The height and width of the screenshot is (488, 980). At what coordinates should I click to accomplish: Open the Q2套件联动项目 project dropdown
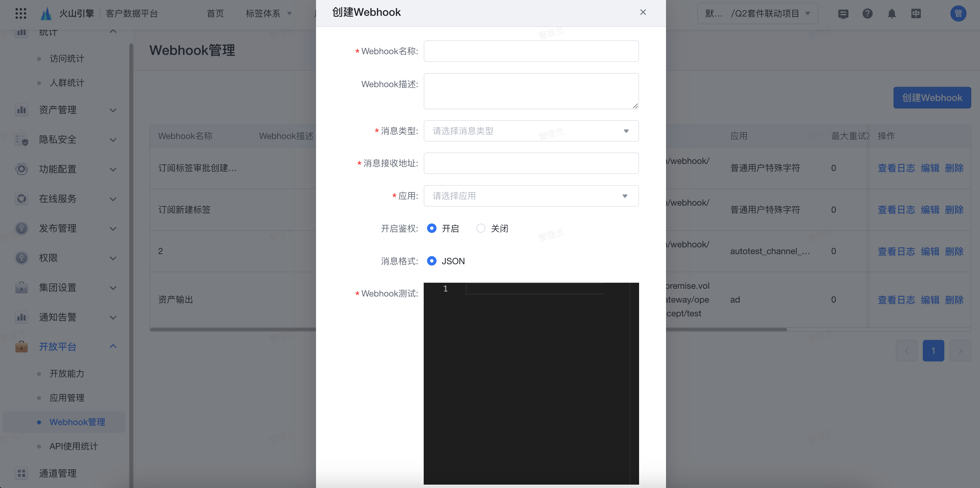point(758,14)
